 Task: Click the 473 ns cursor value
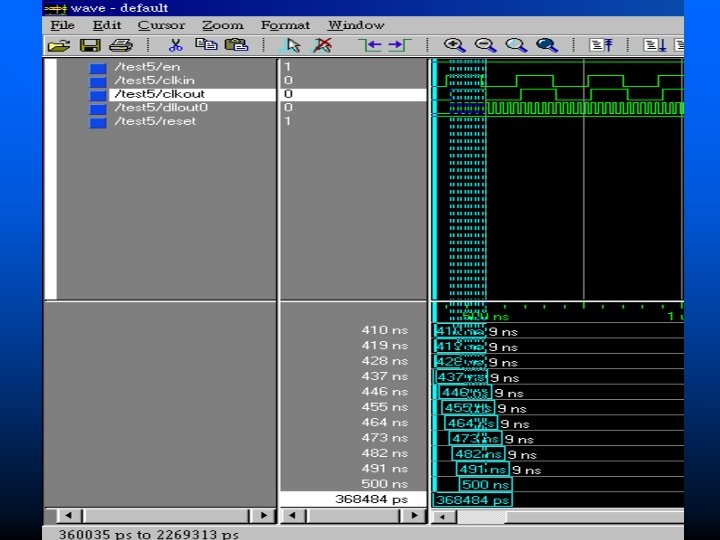pyautogui.click(x=384, y=438)
